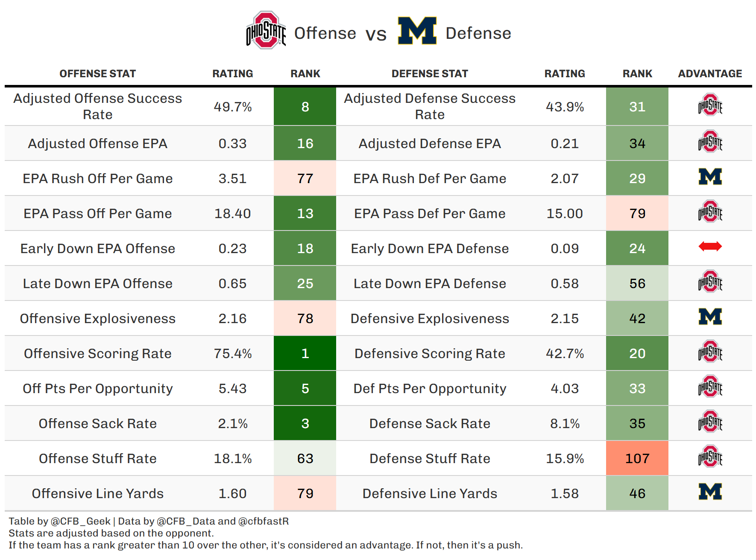
Task: Click the DEFENSE STAT column header
Action: click(430, 74)
